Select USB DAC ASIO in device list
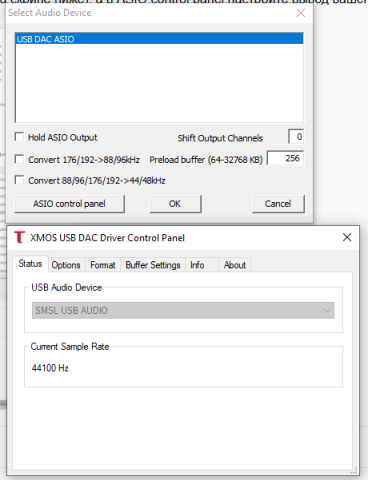Image resolution: width=368 pixels, height=480 pixels. coord(159,39)
